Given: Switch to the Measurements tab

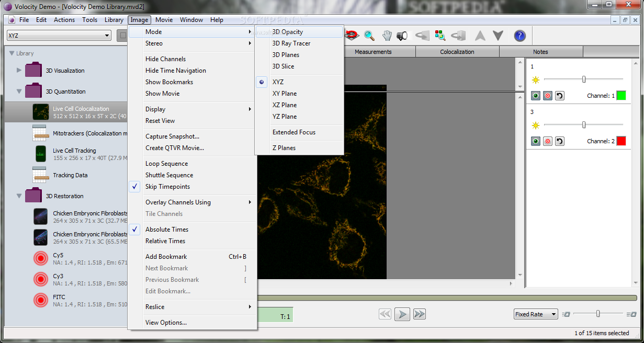Looking at the screenshot, I should (x=373, y=52).
